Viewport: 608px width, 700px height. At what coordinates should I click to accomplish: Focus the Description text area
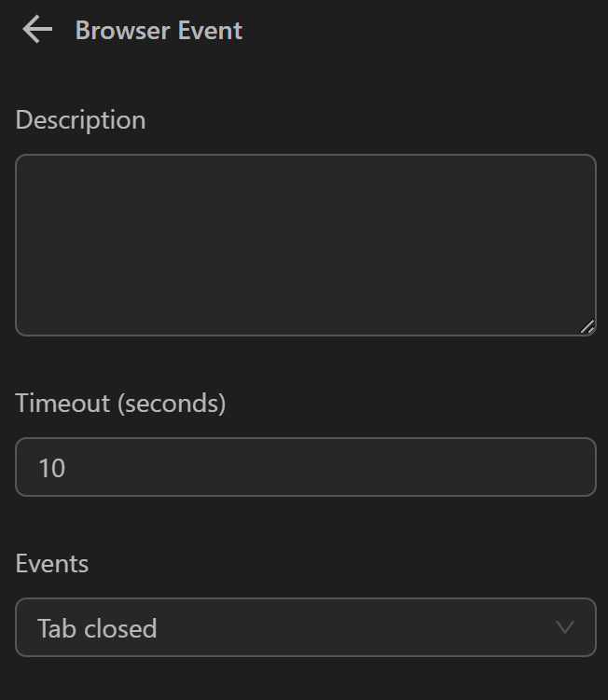[305, 244]
